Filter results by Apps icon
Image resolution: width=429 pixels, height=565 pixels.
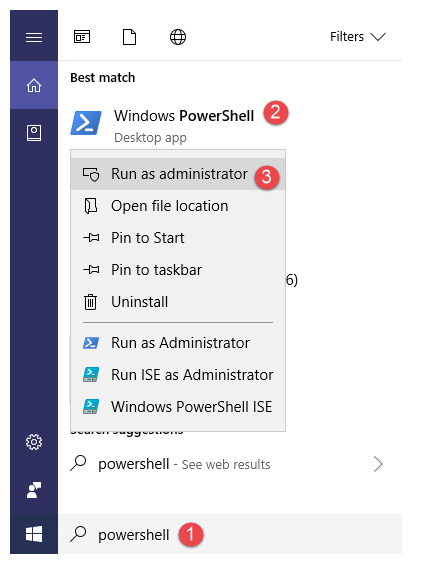point(82,37)
